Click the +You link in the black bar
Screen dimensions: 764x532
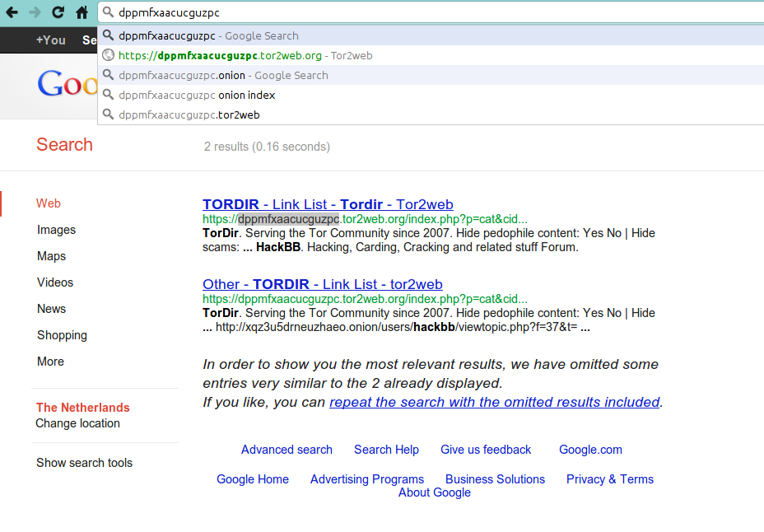point(51,40)
